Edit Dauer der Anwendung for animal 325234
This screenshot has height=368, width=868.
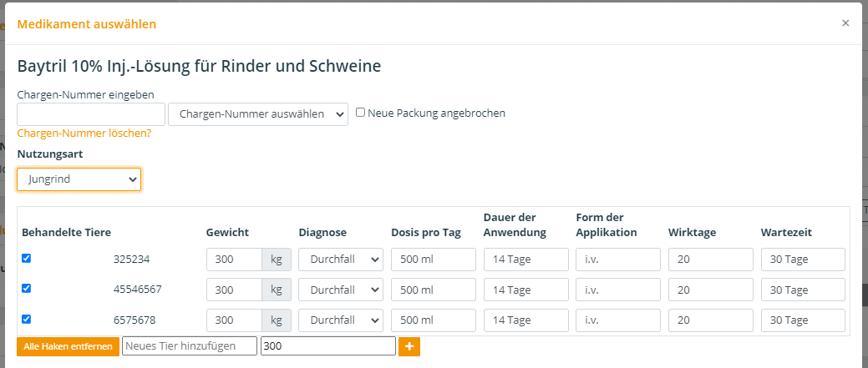pos(525,260)
